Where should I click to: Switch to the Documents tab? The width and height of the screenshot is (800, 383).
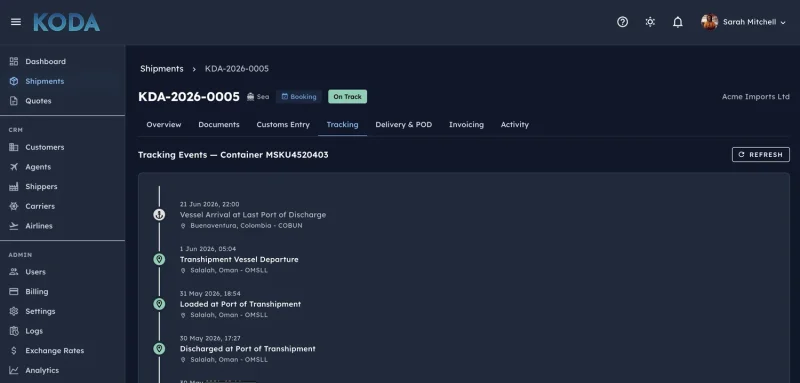coord(219,124)
